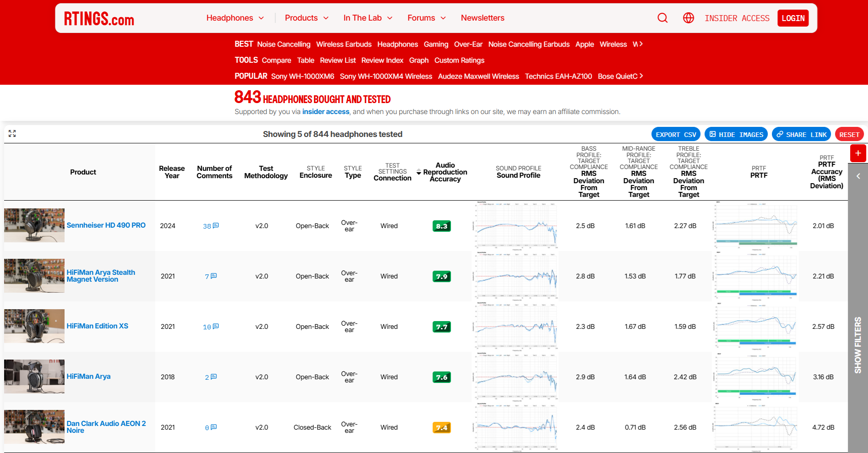Sort by Release Year column header
Viewport: 868px width, 453px height.
coord(172,172)
